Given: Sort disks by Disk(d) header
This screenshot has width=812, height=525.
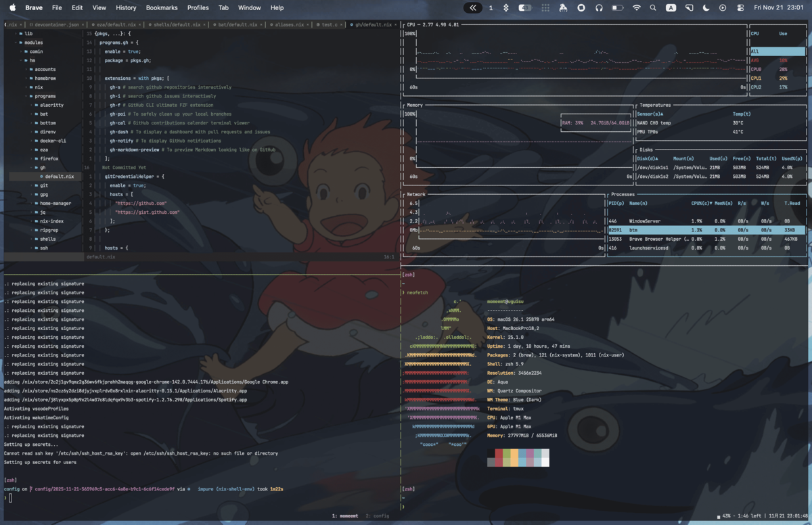Looking at the screenshot, I should [647, 158].
